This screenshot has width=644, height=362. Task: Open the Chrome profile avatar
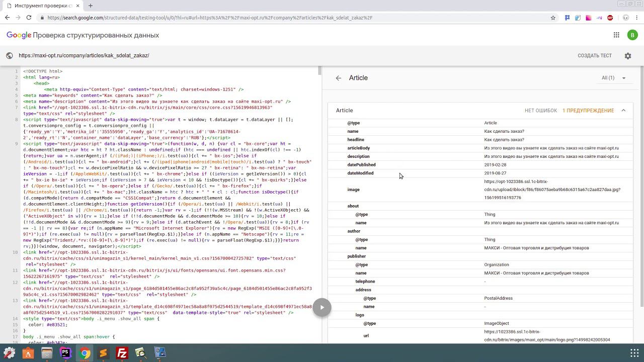(x=626, y=18)
